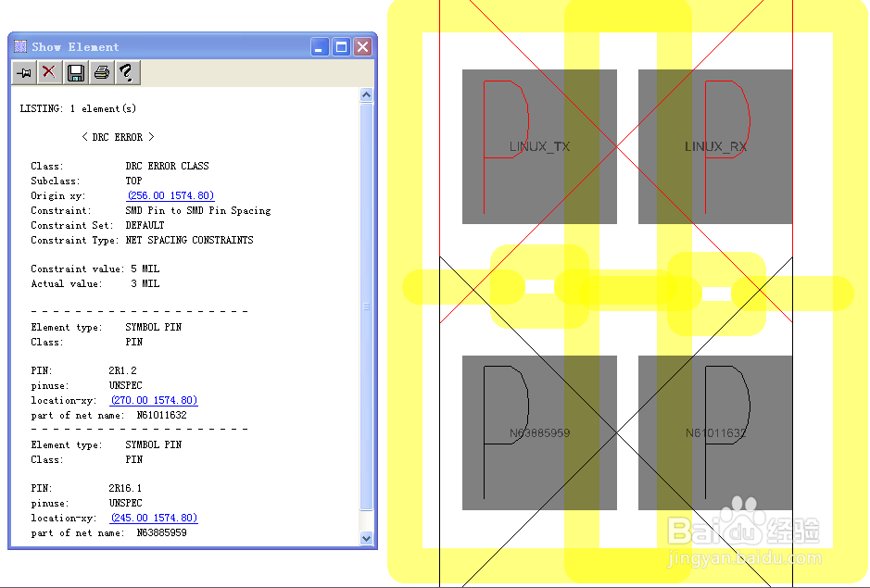This screenshot has width=870, height=588.
Task: Click the 'Subclass: TOP' line
Action: [86, 181]
